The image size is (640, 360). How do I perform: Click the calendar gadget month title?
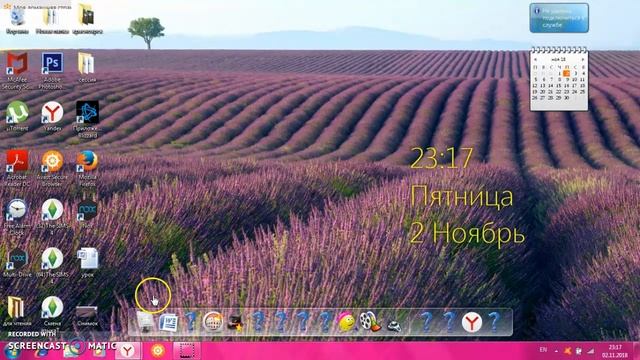coord(558,60)
